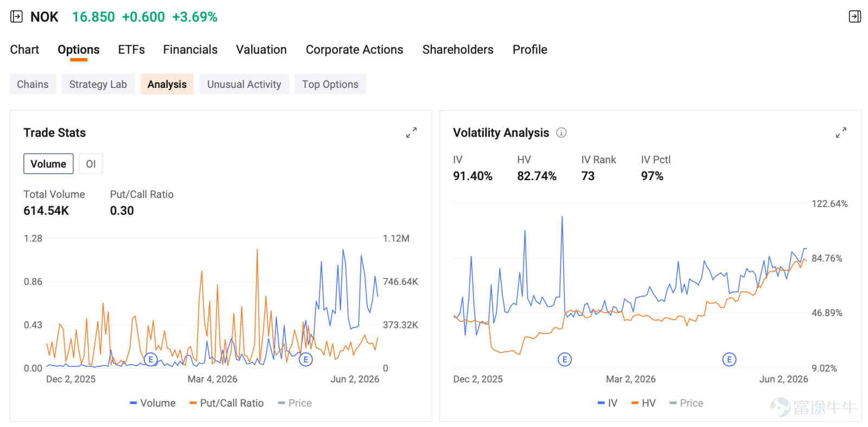Click Mar 2, 2026 date label
Image resolution: width=868 pixels, height=427 pixels.
tap(631, 379)
